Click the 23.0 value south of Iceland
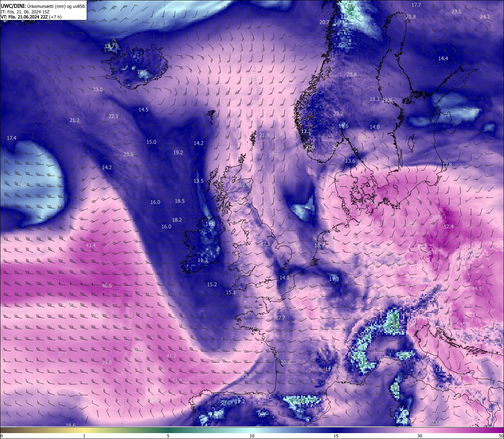 tap(98, 89)
